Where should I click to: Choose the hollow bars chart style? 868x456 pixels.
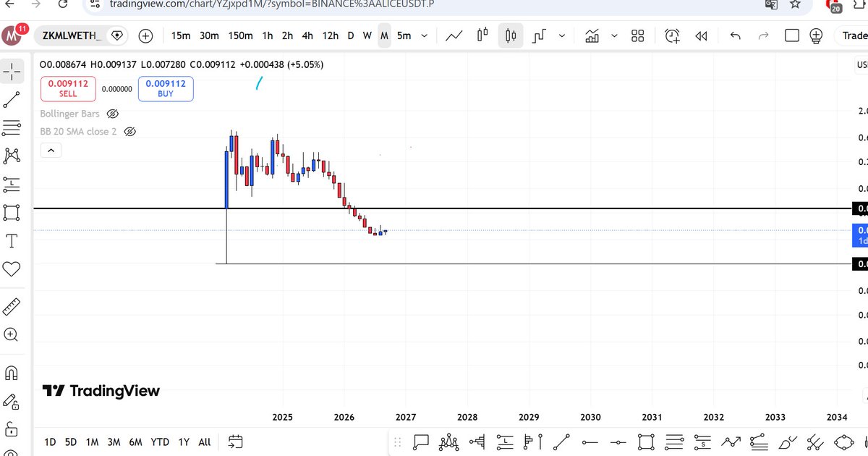[483, 35]
